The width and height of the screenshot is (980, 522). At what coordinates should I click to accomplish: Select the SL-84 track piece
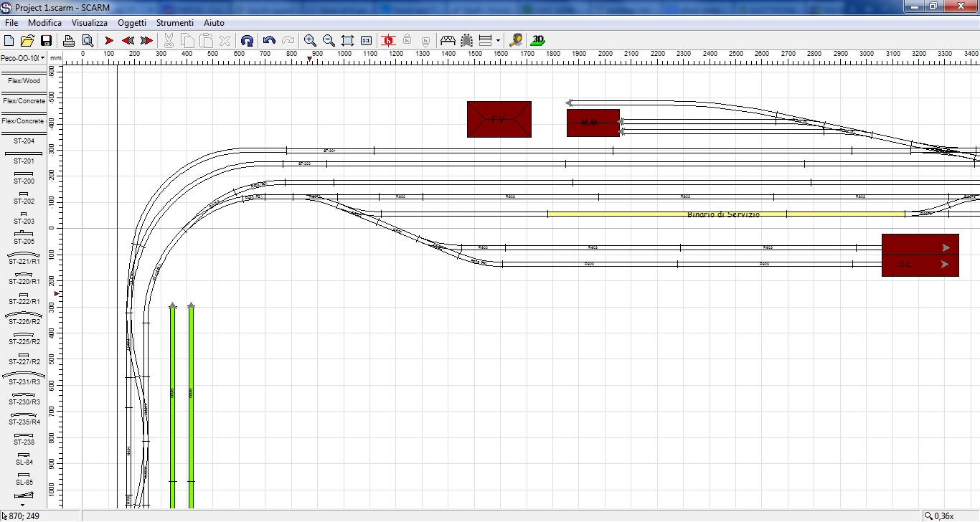[x=24, y=459]
